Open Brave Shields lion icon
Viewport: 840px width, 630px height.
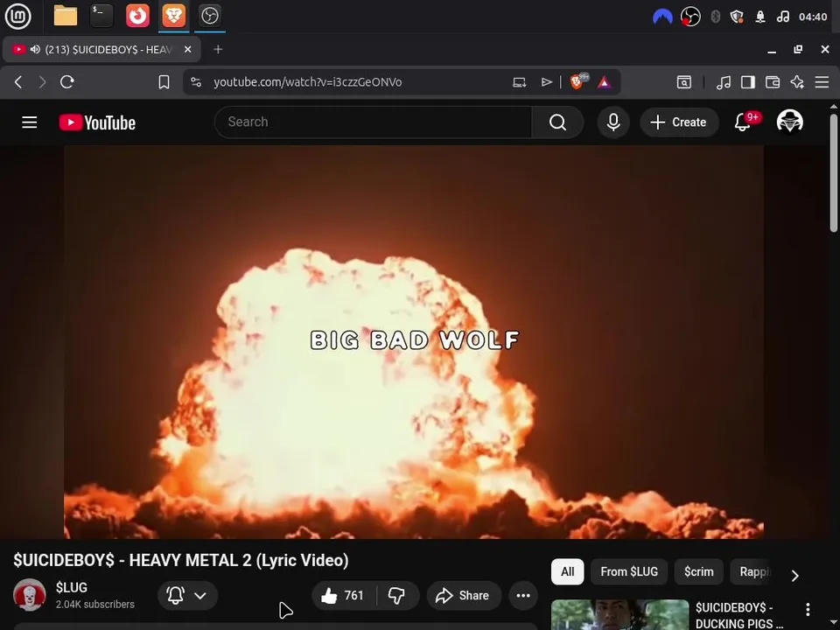(577, 81)
